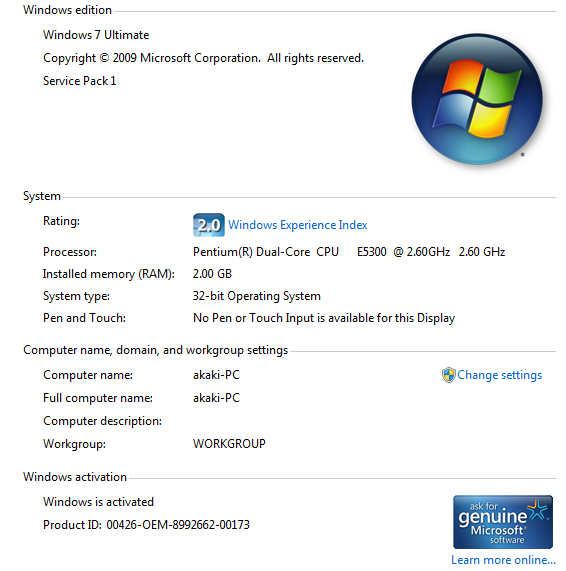Click the akaki-PC computer name value

coord(216,375)
